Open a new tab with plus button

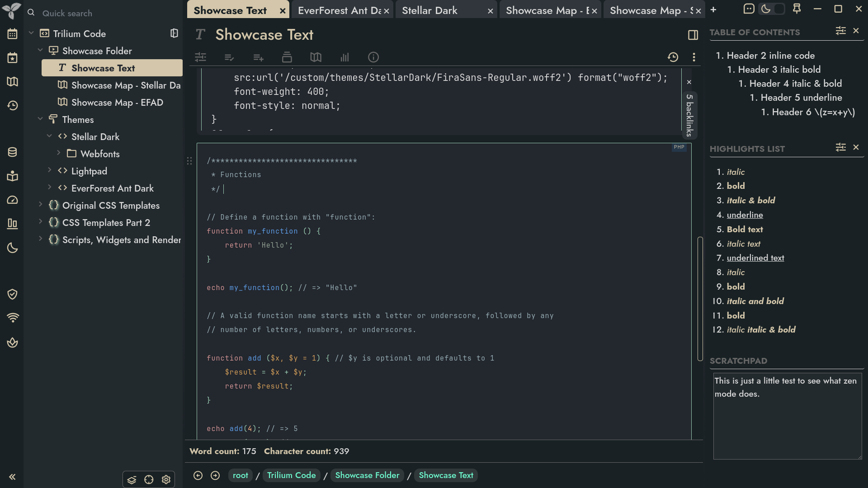pos(713,9)
